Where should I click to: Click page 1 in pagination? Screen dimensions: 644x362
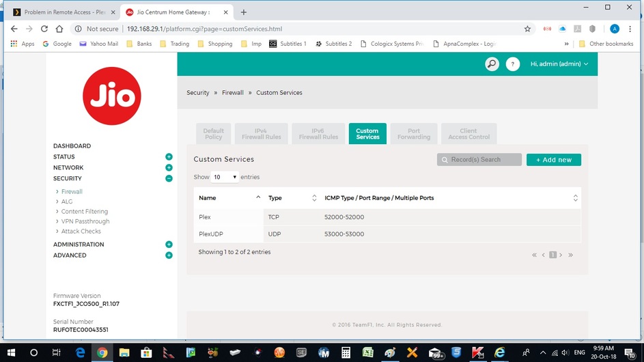(552, 255)
